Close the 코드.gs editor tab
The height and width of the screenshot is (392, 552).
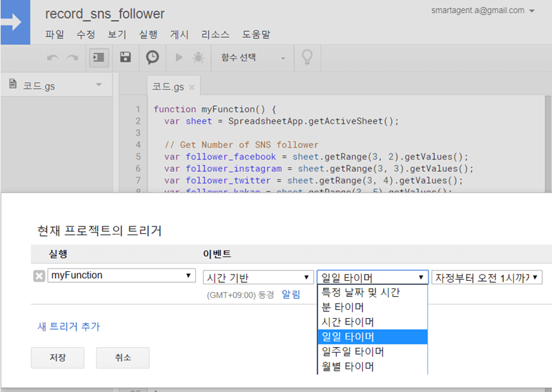click(192, 88)
